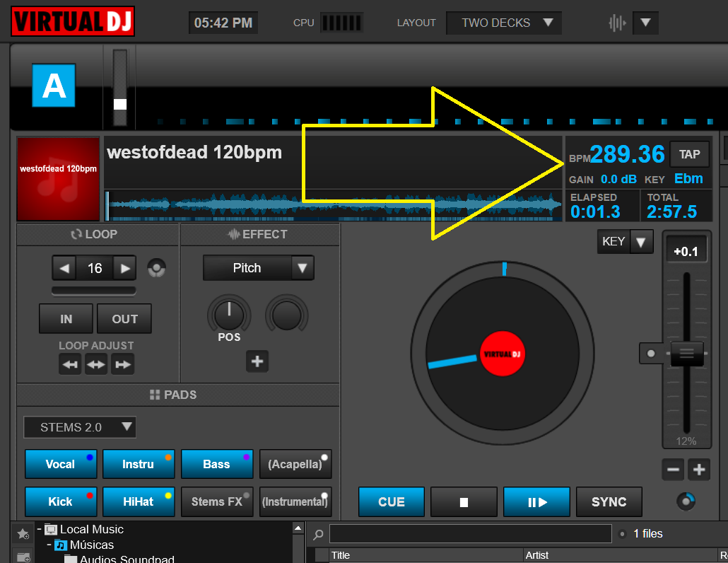
Task: Click the key value Ebm
Action: coord(688,179)
